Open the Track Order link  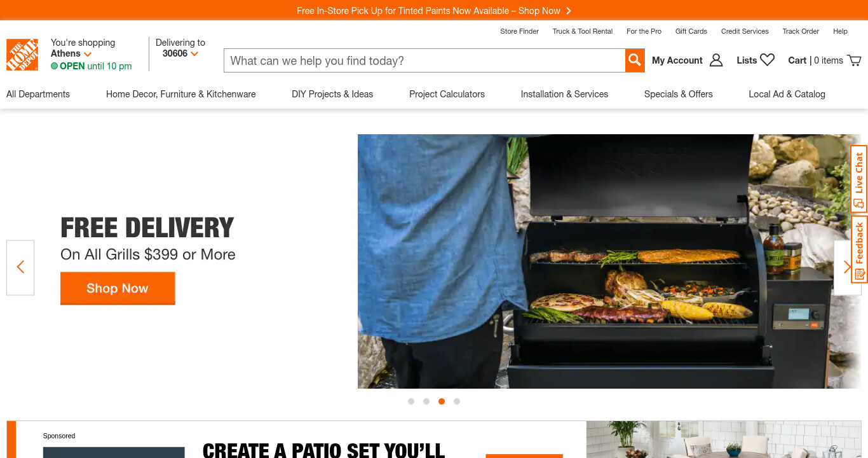pyautogui.click(x=801, y=31)
